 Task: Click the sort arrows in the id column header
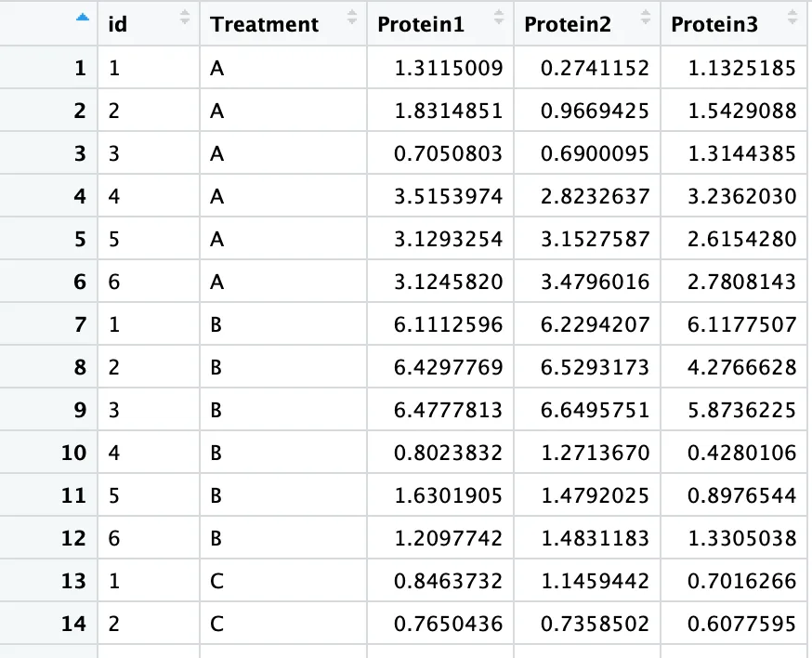(184, 18)
